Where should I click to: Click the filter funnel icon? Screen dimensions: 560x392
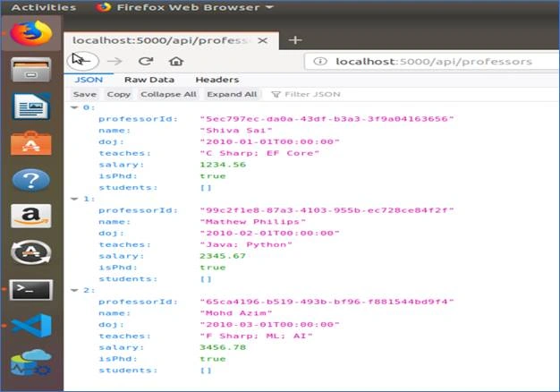coord(276,94)
